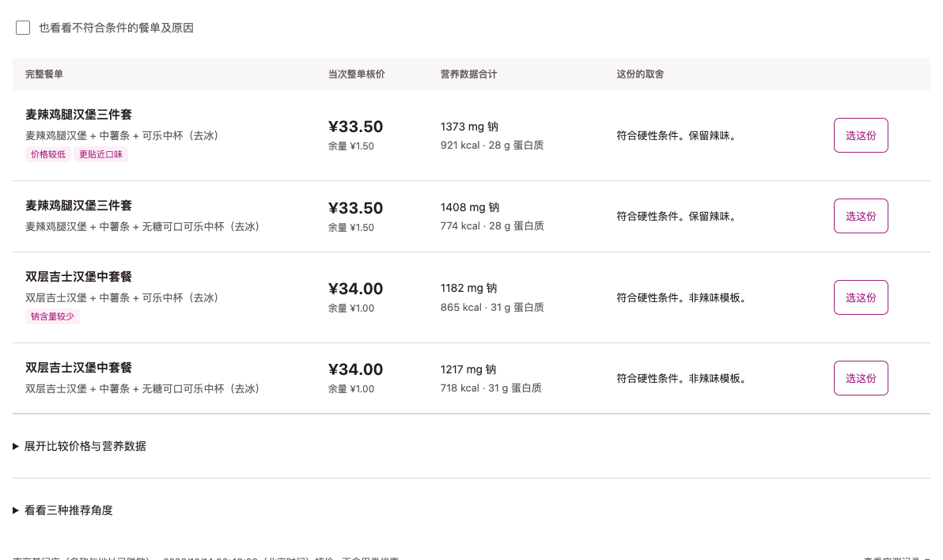
Task: Click 774 kcal · 28 g 蛋白质
Action: pyautogui.click(x=492, y=226)
